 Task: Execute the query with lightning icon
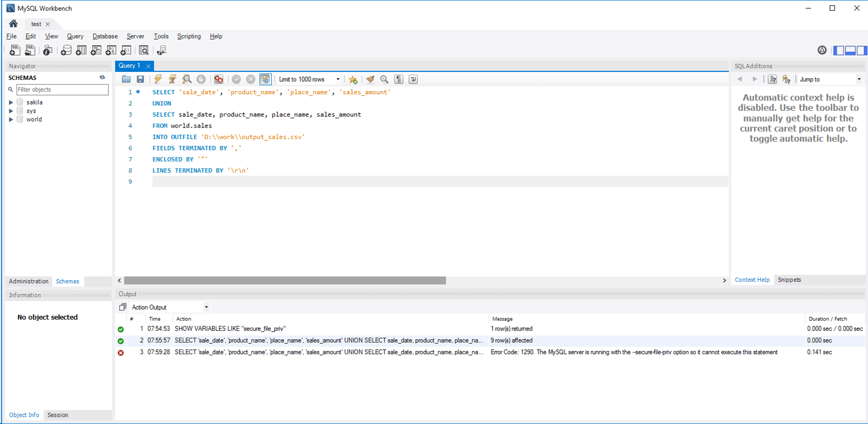click(x=158, y=79)
